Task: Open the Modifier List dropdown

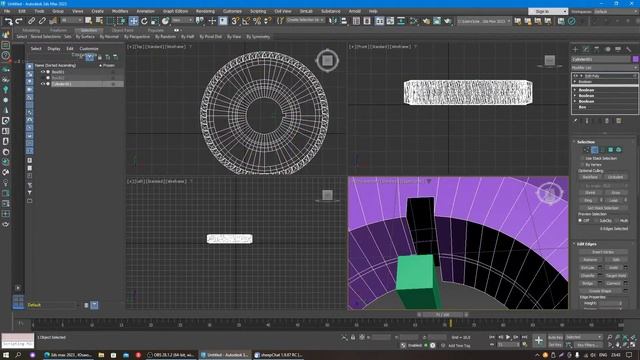Action: (x=604, y=68)
